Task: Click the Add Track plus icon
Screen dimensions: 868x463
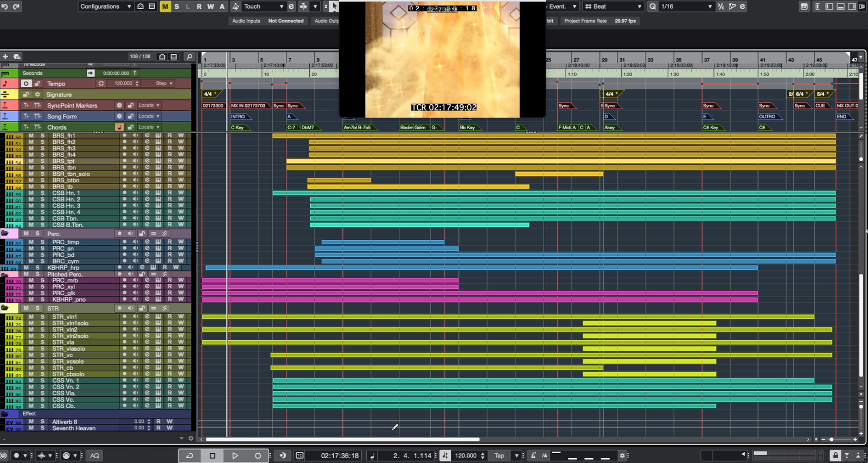Action: [x=5, y=56]
